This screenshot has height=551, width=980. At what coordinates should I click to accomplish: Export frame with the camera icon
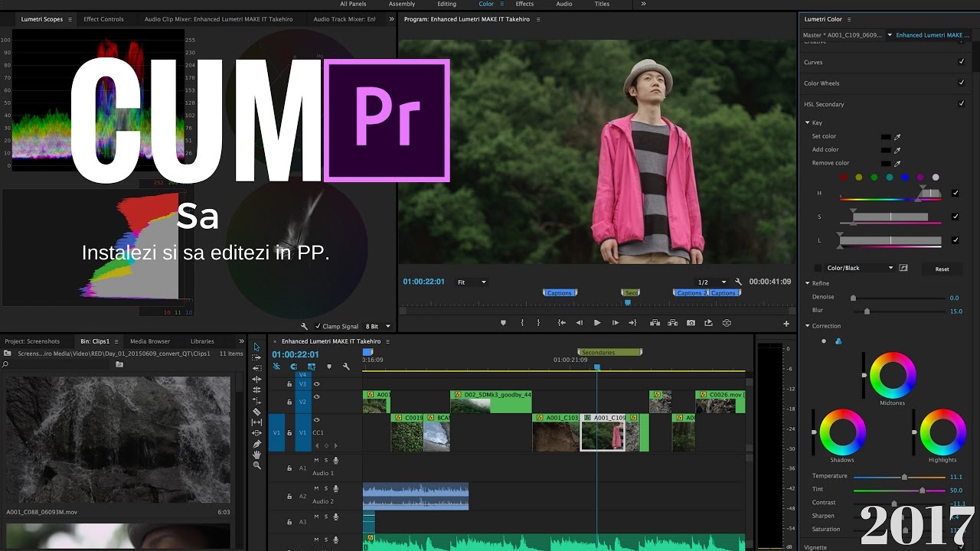pos(691,323)
